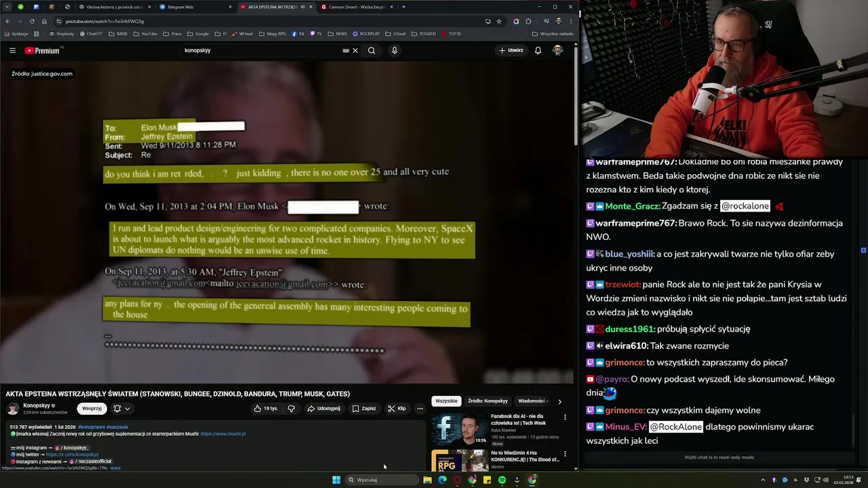This screenshot has width=868, height=488.
Task: Open the YouTube hamburger guide menu
Action: [12, 50]
